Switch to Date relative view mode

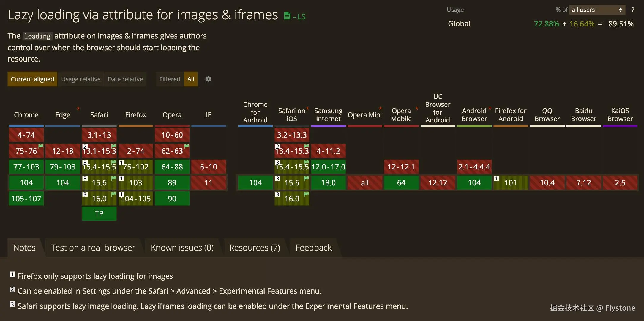[x=125, y=79]
